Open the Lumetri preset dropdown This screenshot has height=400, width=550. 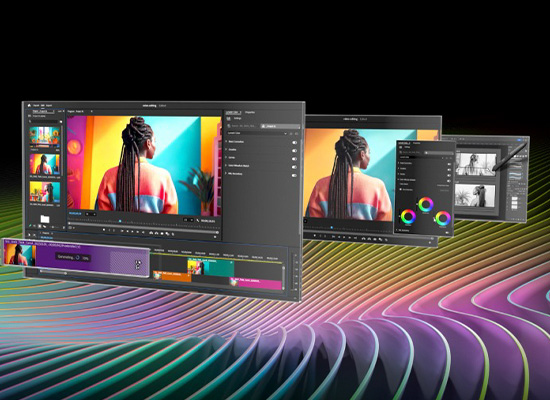click(x=257, y=133)
